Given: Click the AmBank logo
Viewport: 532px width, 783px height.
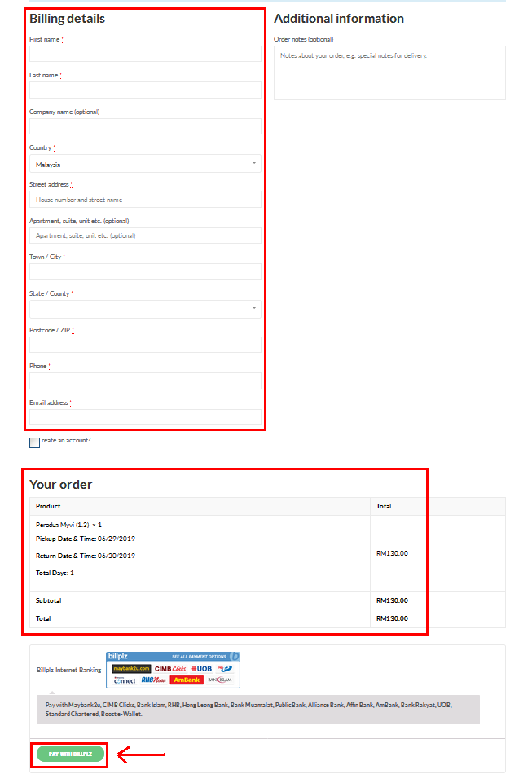Looking at the screenshot, I should point(187,680).
